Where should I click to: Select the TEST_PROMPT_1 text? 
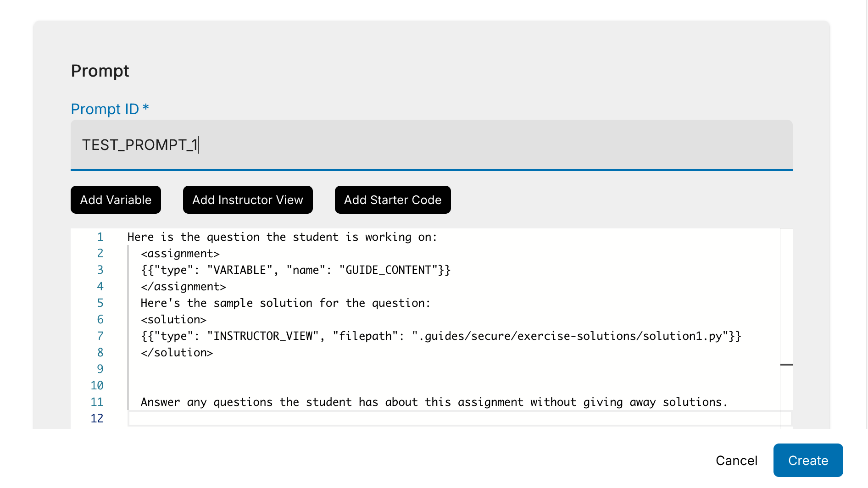click(139, 145)
